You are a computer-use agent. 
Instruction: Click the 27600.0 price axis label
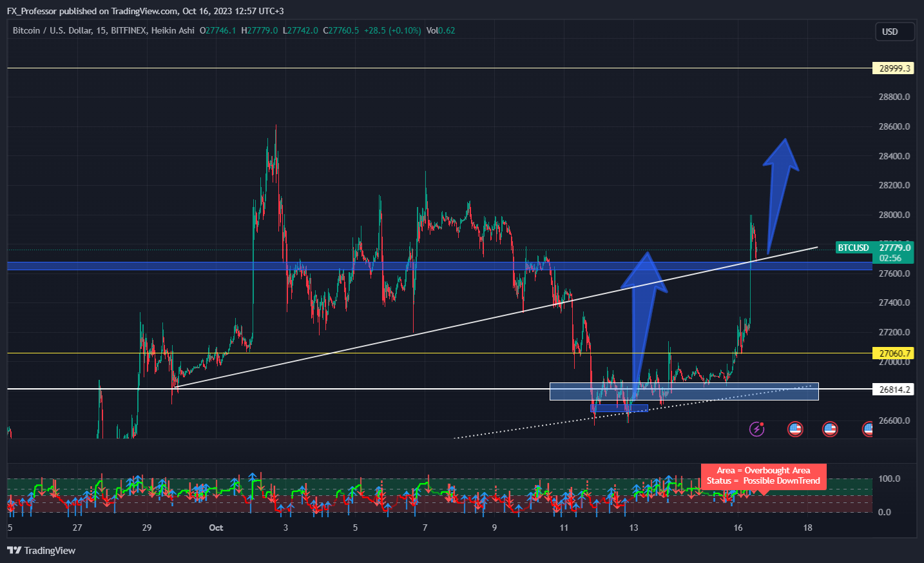pyautogui.click(x=894, y=273)
